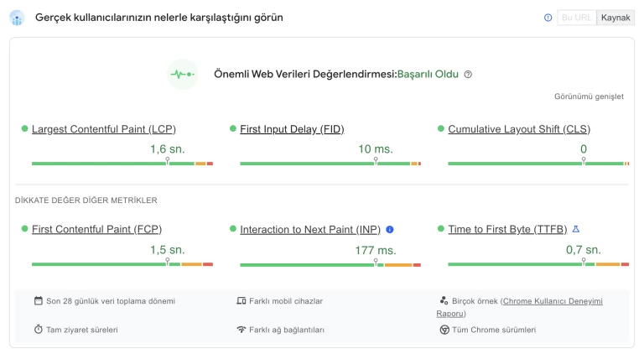The image size is (644, 354).
Task: Click the INP distribution bar
Action: [x=330, y=265]
